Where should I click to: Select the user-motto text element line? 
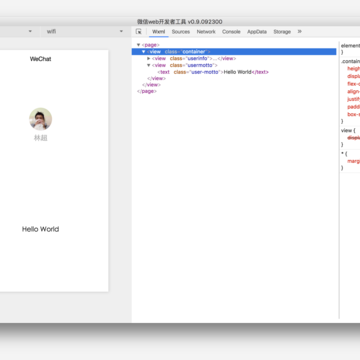213,72
